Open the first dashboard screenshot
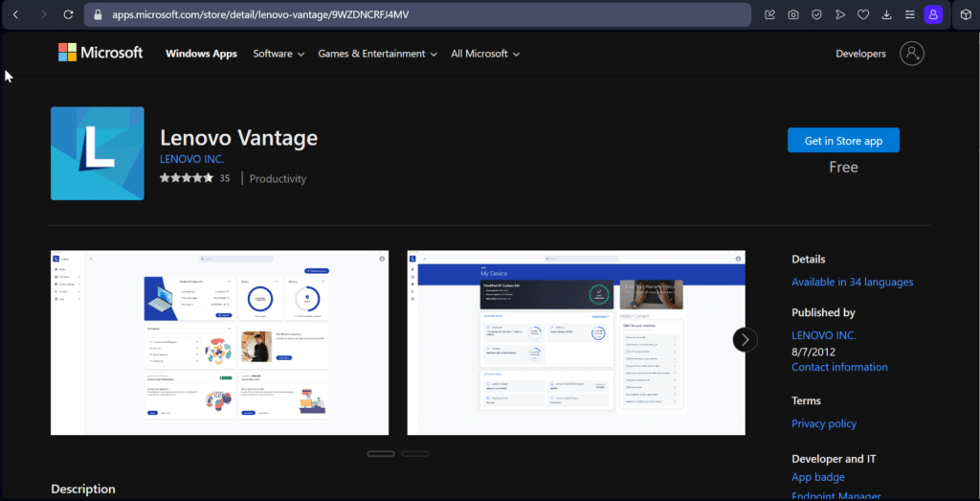Viewport: 980px width, 501px height. [x=219, y=343]
